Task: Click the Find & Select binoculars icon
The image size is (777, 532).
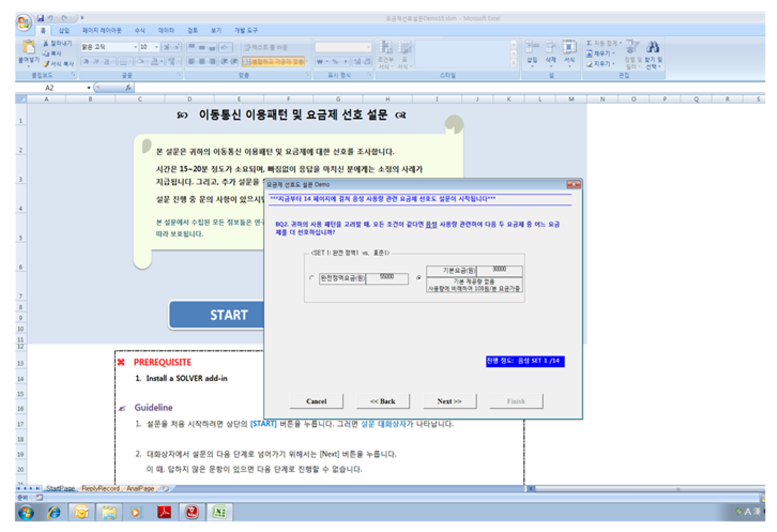Action: pyautogui.click(x=653, y=47)
